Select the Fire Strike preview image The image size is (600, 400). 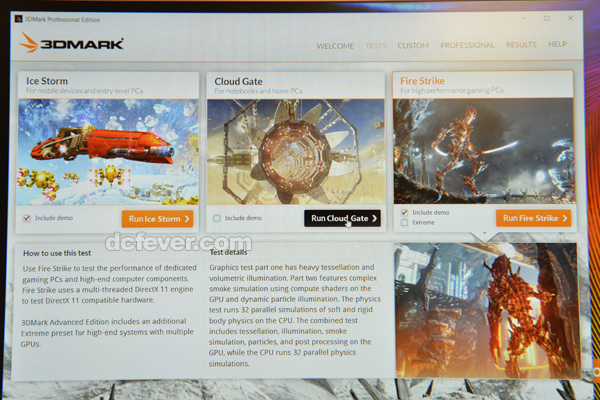click(484, 151)
